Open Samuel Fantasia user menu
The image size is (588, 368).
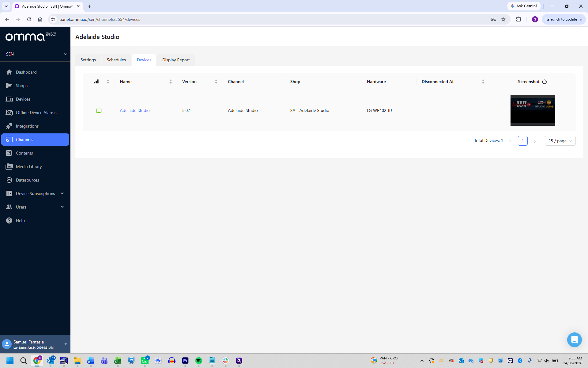[35, 344]
